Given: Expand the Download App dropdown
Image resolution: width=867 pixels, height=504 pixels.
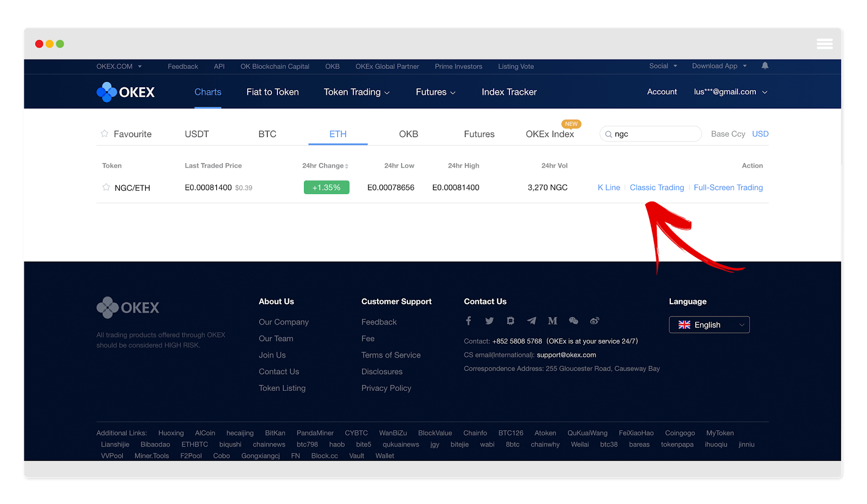Looking at the screenshot, I should pyautogui.click(x=719, y=66).
